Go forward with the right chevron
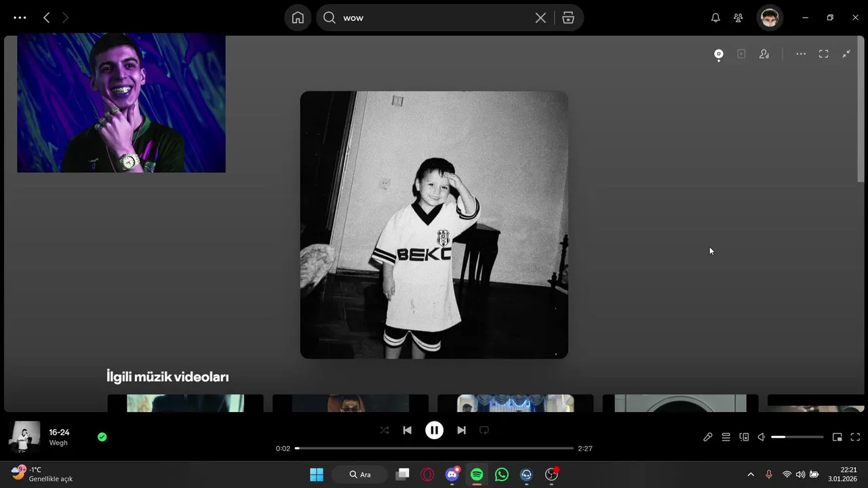This screenshot has height=488, width=868. point(65,18)
